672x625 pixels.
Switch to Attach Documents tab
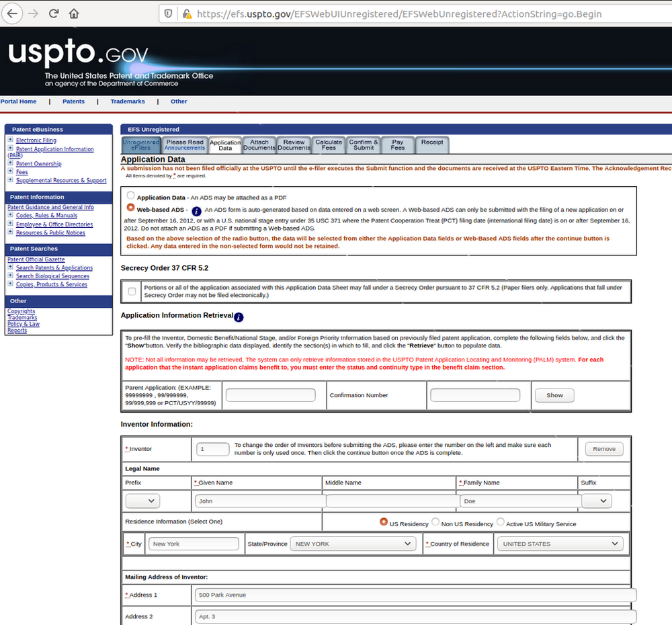point(259,145)
